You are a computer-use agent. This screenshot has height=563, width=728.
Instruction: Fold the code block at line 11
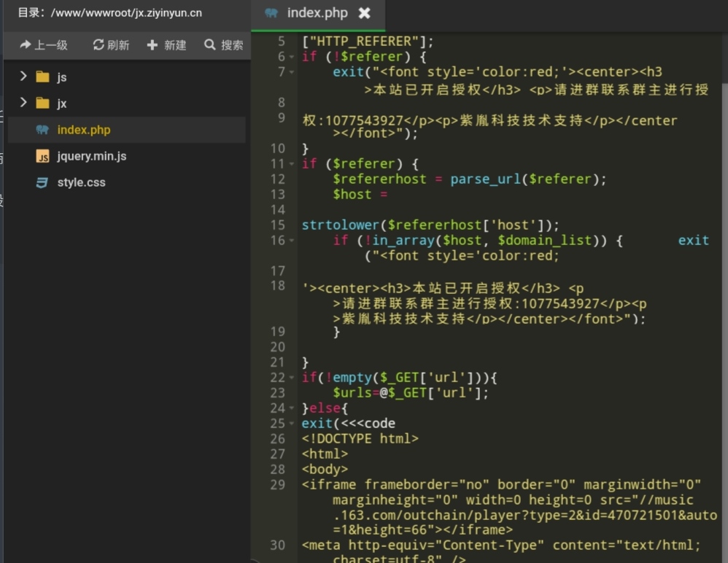[x=292, y=164]
